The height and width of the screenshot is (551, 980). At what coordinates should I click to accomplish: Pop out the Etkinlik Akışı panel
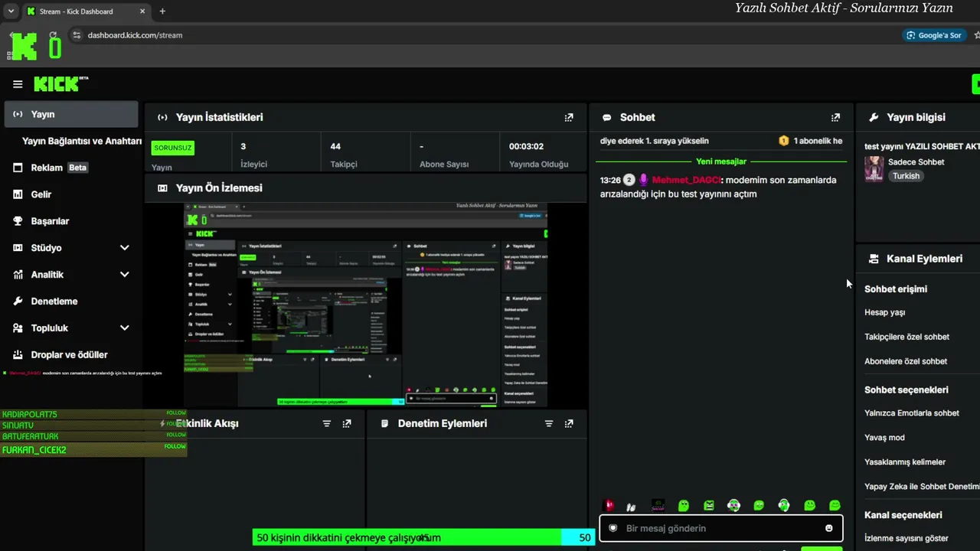click(x=347, y=423)
